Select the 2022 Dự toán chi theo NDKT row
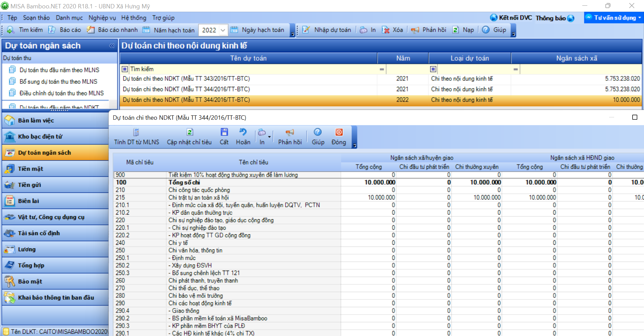Screen dimensions: 644x336 pyautogui.click(x=381, y=100)
